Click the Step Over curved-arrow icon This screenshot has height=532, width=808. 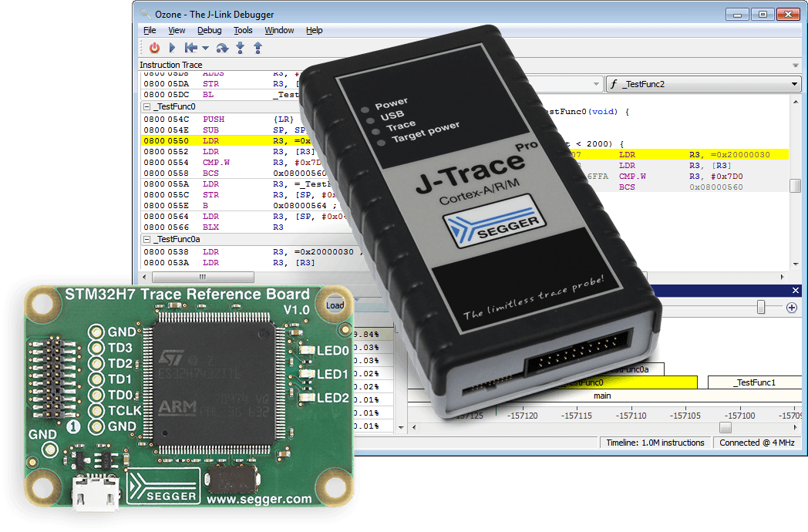[x=222, y=48]
